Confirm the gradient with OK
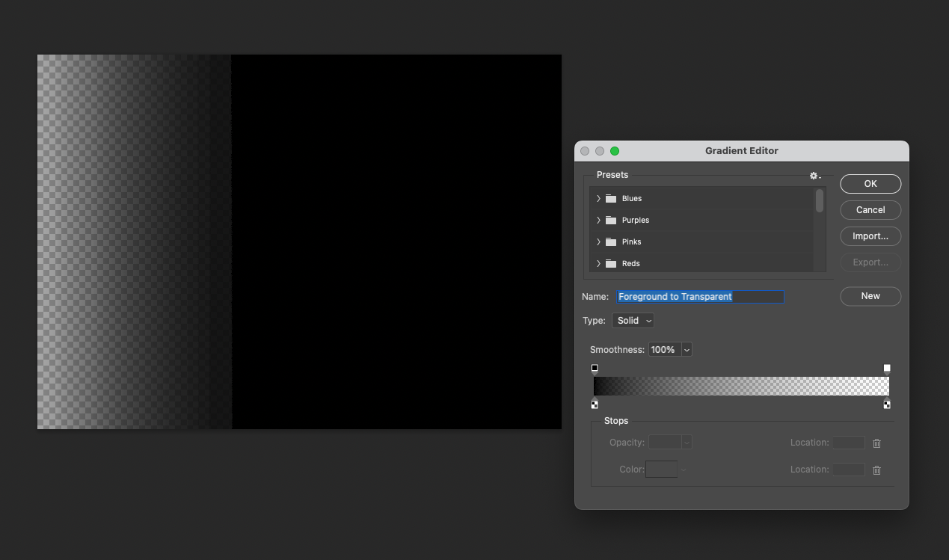This screenshot has width=949, height=560. tap(870, 183)
